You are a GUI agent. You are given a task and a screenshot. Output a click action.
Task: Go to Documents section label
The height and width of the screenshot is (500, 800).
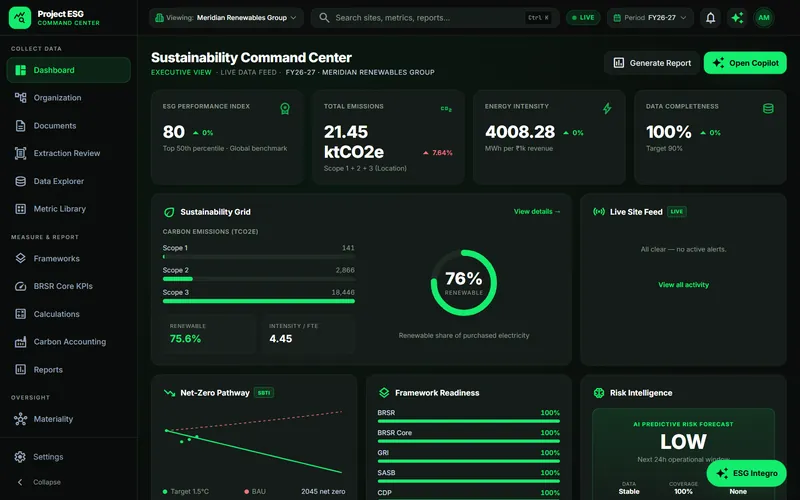55,126
